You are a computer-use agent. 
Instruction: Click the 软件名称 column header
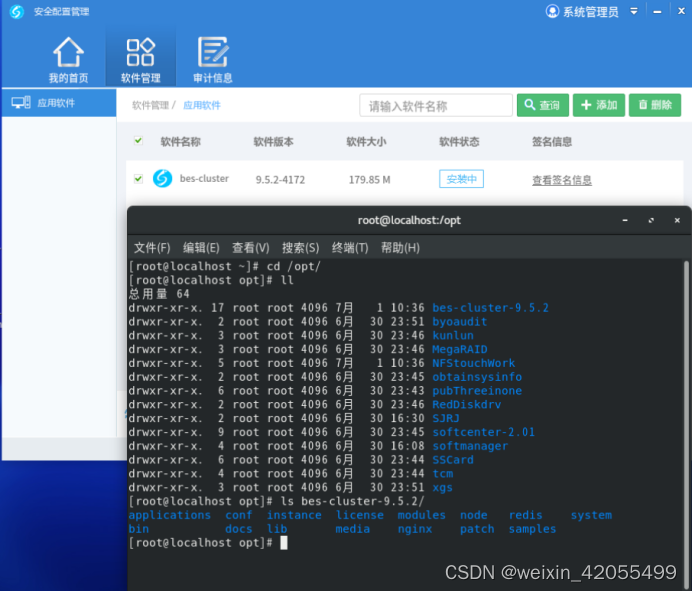pos(180,142)
